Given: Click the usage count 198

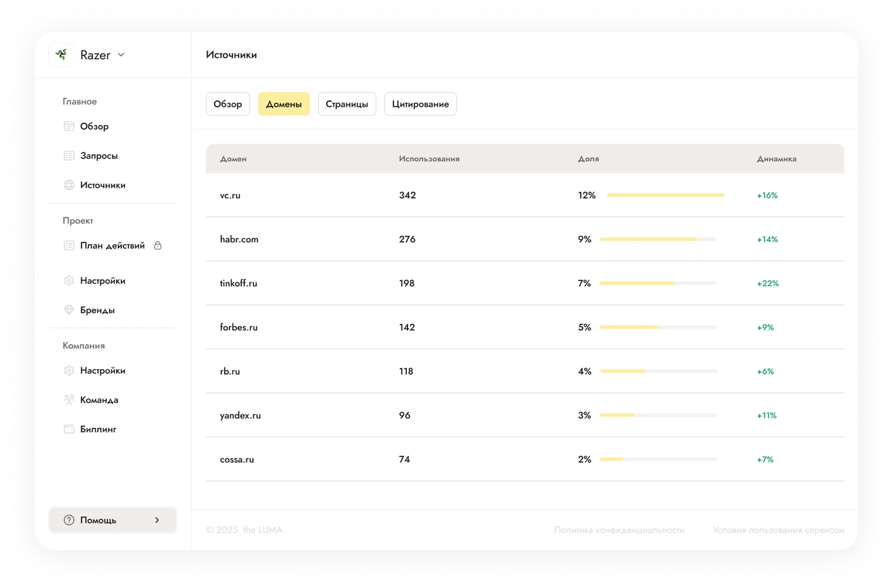Looking at the screenshot, I should tap(407, 283).
